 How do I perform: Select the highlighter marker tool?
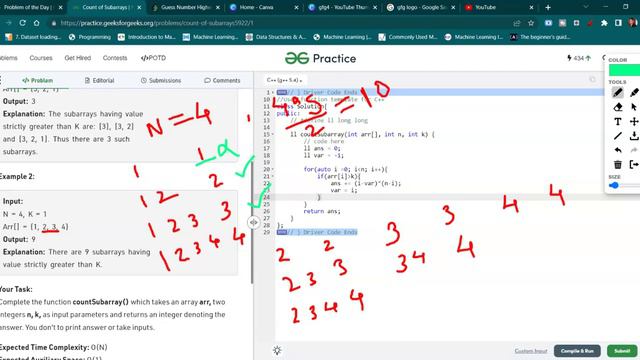[x=634, y=93]
